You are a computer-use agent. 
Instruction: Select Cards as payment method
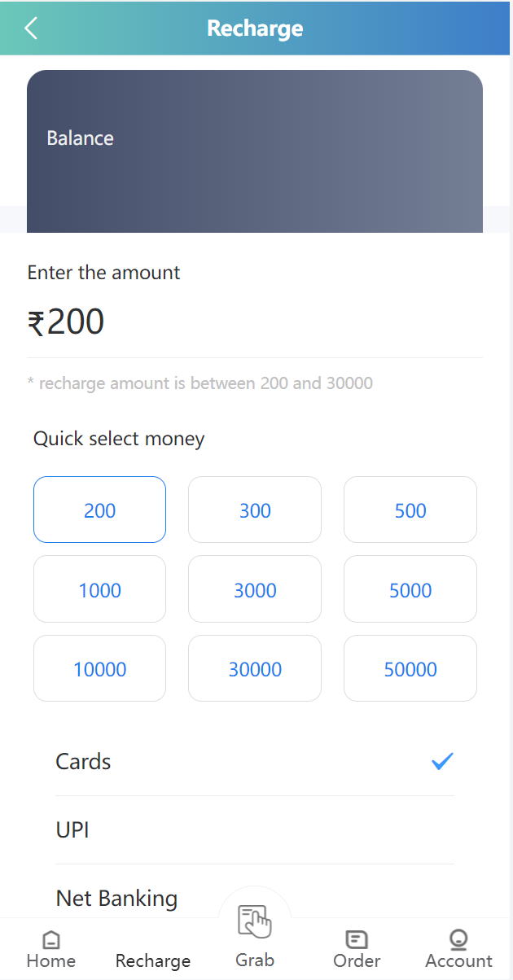pyautogui.click(x=83, y=762)
